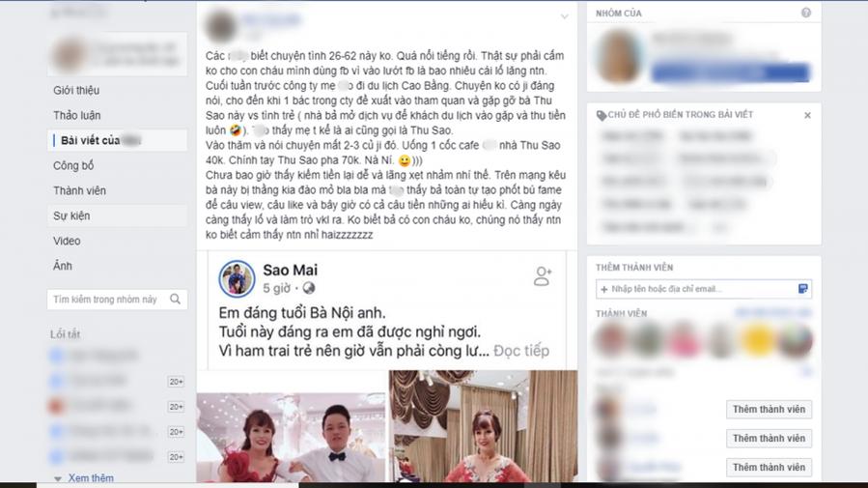Open the Thảo luận tab
The image size is (868, 488).
click(77, 115)
